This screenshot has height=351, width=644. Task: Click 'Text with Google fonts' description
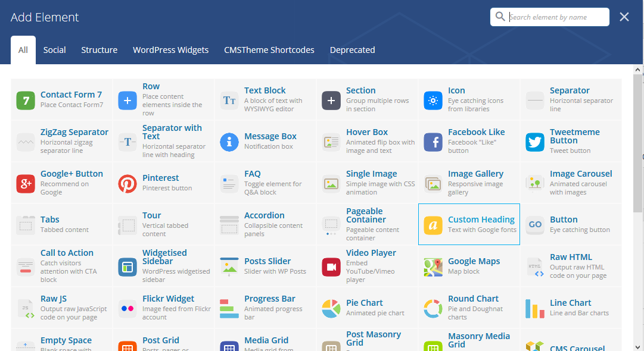click(482, 230)
